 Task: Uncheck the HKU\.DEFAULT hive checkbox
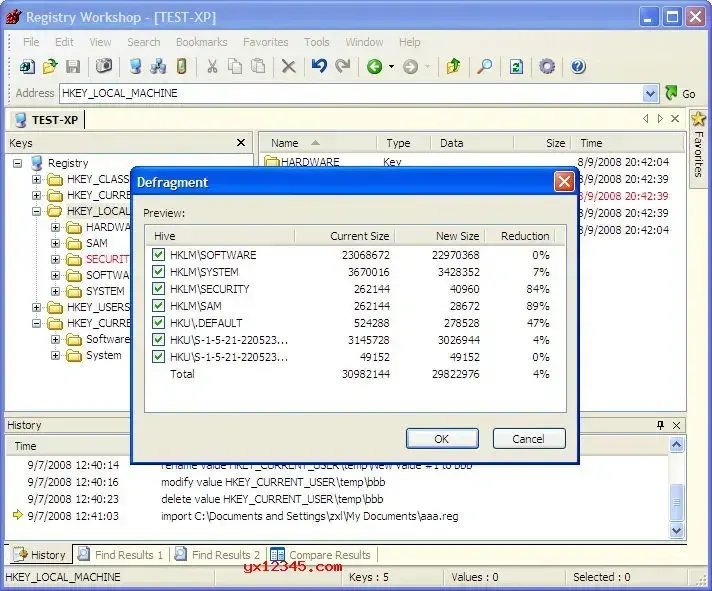pyautogui.click(x=158, y=323)
